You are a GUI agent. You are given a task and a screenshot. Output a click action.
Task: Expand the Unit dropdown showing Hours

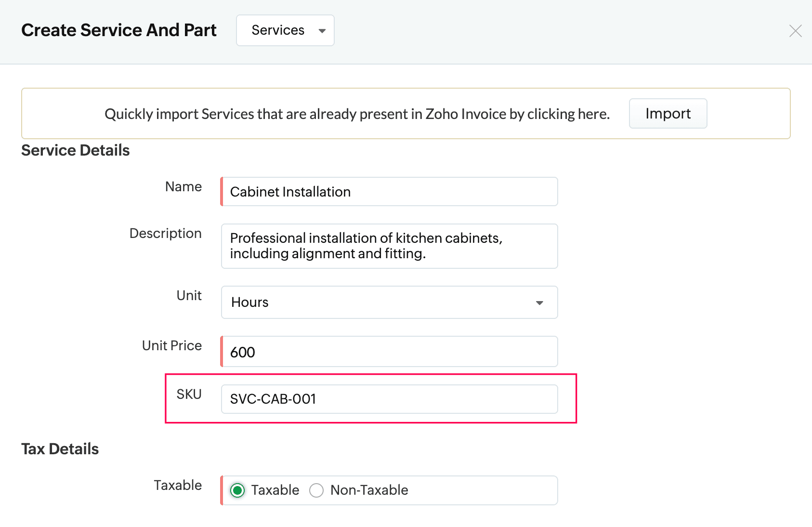[389, 303]
